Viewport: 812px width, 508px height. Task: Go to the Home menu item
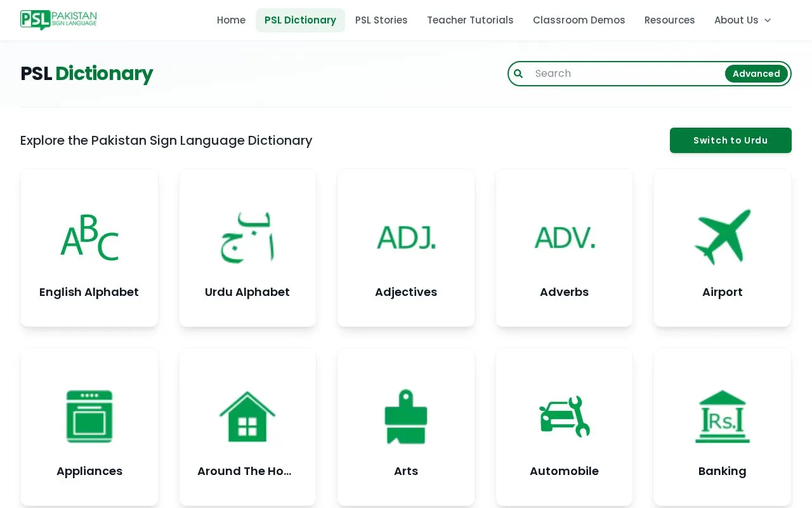(x=231, y=20)
